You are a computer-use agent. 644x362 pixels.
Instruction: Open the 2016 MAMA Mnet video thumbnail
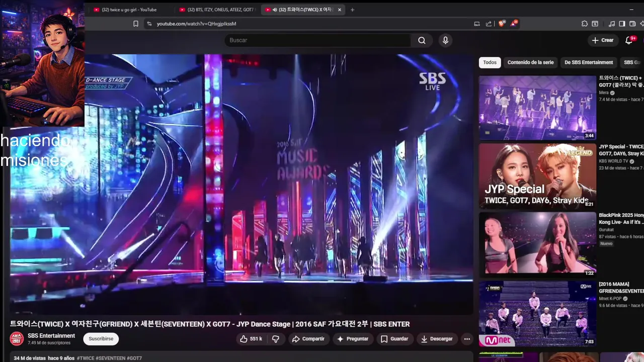click(x=537, y=314)
